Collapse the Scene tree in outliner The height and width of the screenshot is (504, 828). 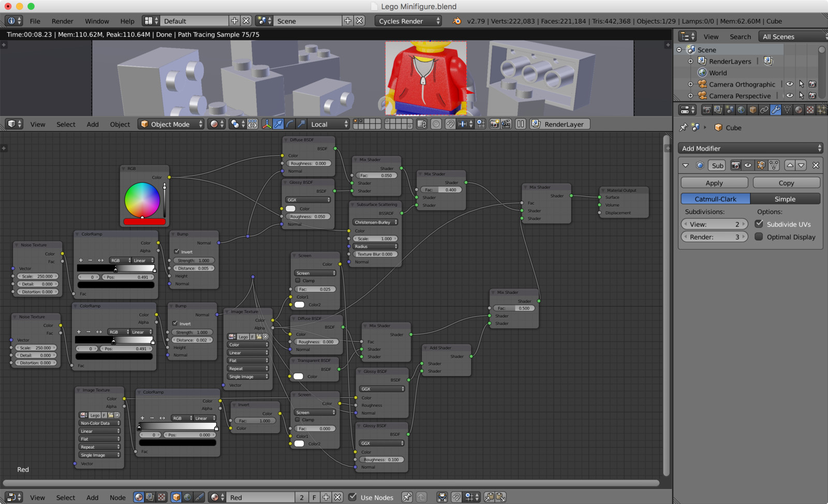point(679,50)
